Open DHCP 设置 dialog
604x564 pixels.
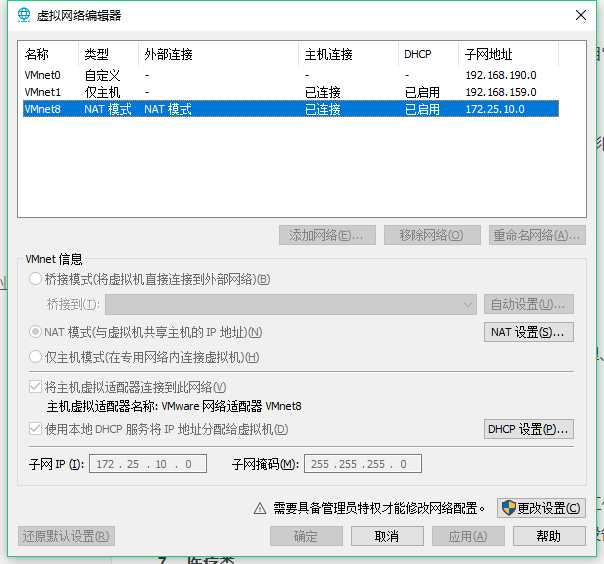[x=528, y=429]
